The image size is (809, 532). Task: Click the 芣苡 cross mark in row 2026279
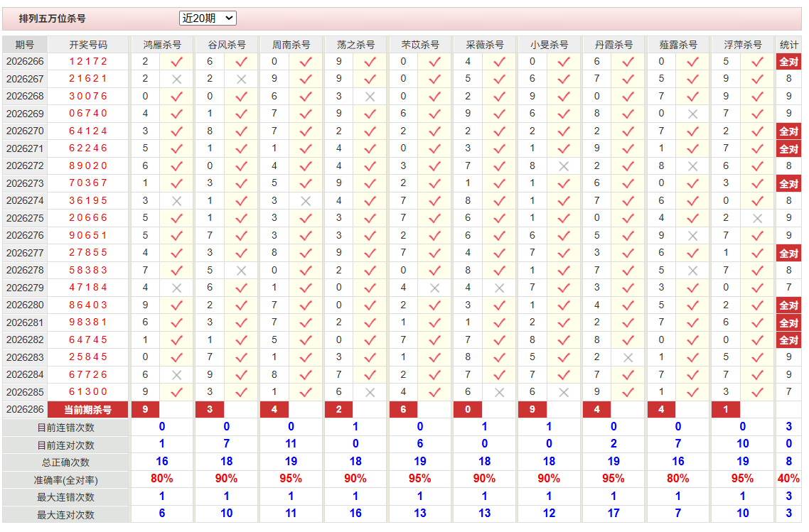pos(434,288)
